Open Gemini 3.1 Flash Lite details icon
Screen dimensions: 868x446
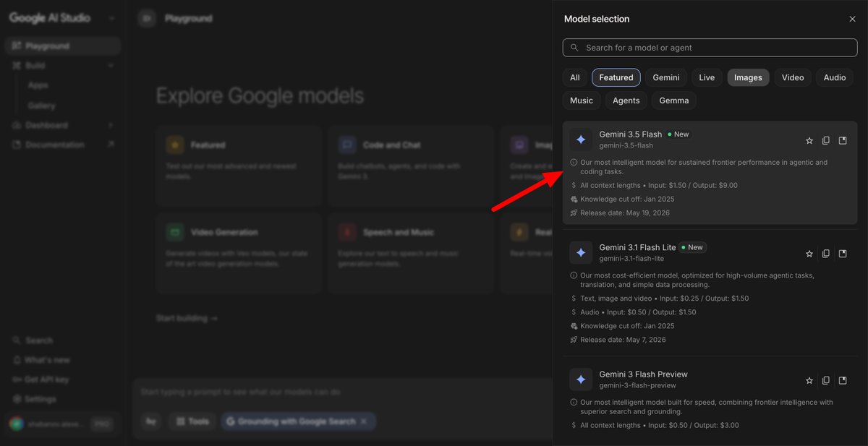coord(843,254)
